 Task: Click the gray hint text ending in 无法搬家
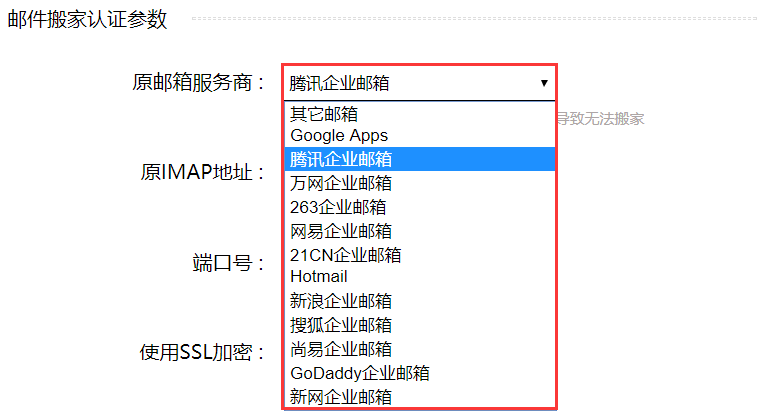[600, 119]
